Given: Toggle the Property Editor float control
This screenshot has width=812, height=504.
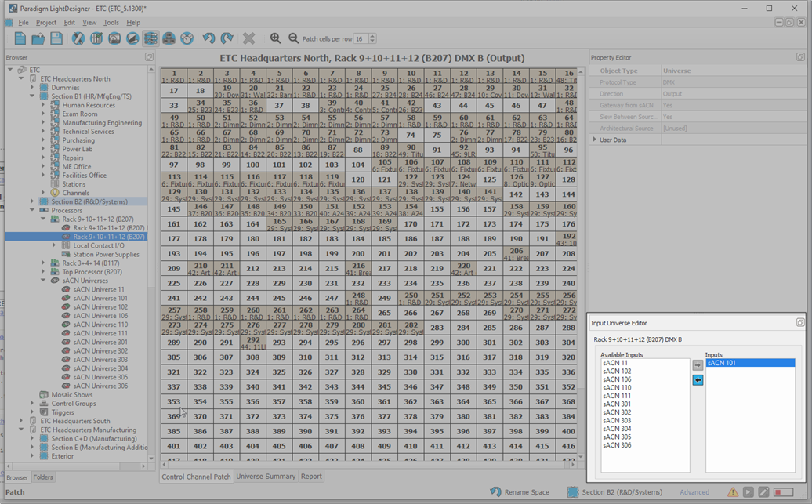Looking at the screenshot, I should [800, 57].
